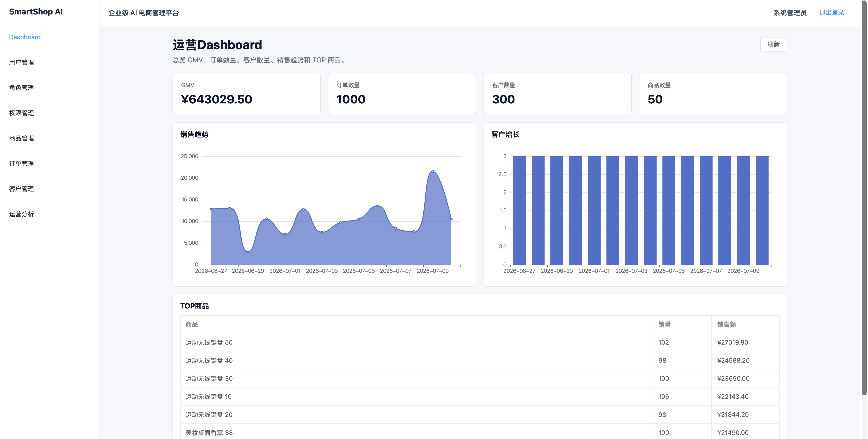Click the 刷新 refresh button

[x=773, y=44]
